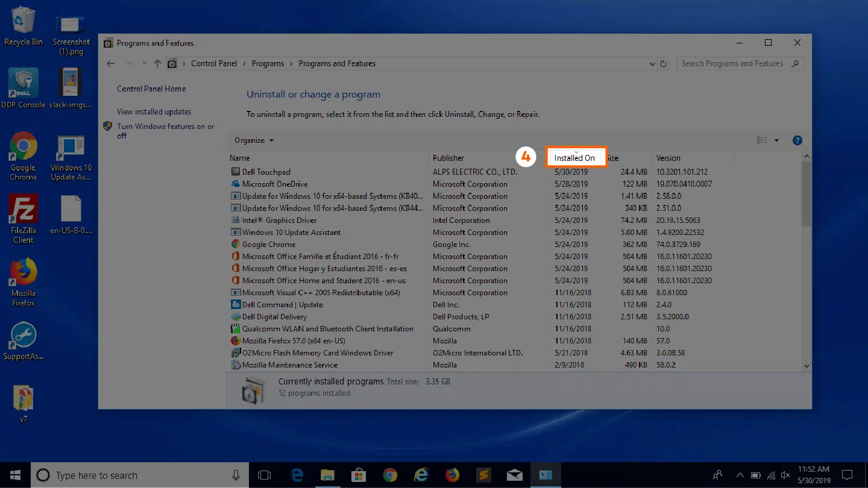Click the help question mark icon
Image resolution: width=868 pixels, height=488 pixels.
click(x=797, y=140)
